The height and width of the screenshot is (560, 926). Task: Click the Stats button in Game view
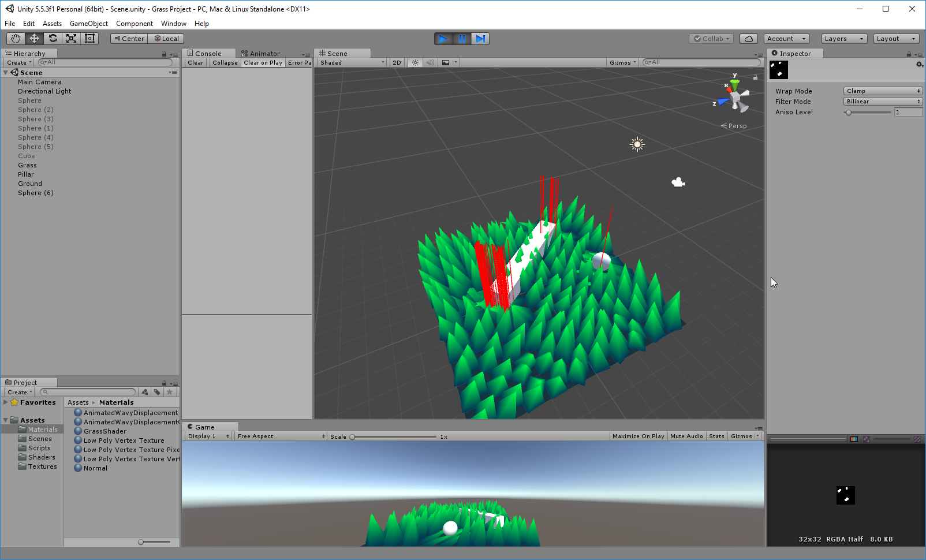(716, 436)
